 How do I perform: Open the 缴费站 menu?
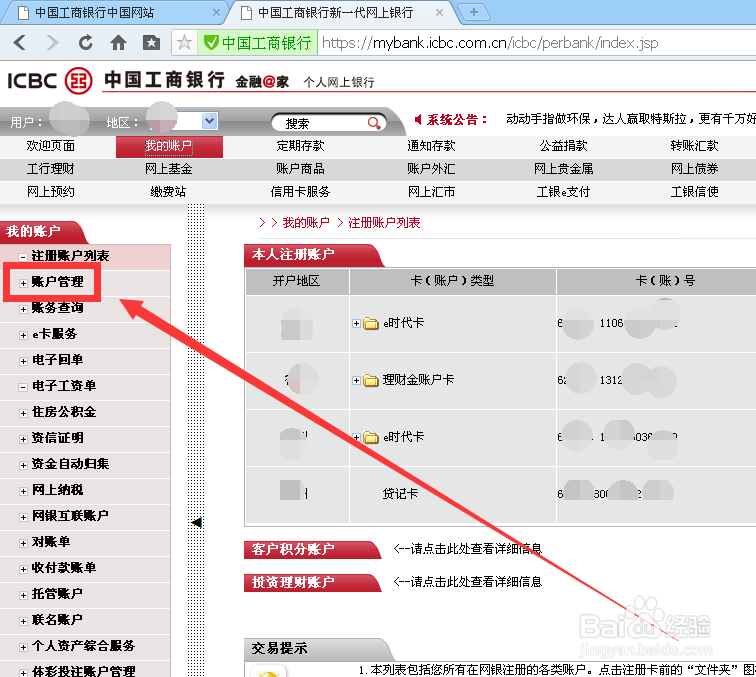click(x=168, y=192)
